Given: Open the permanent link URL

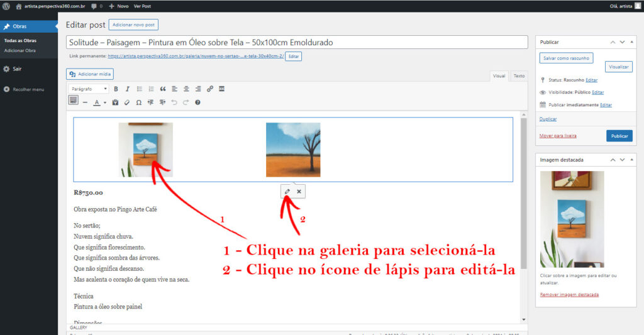Looking at the screenshot, I should point(196,56).
